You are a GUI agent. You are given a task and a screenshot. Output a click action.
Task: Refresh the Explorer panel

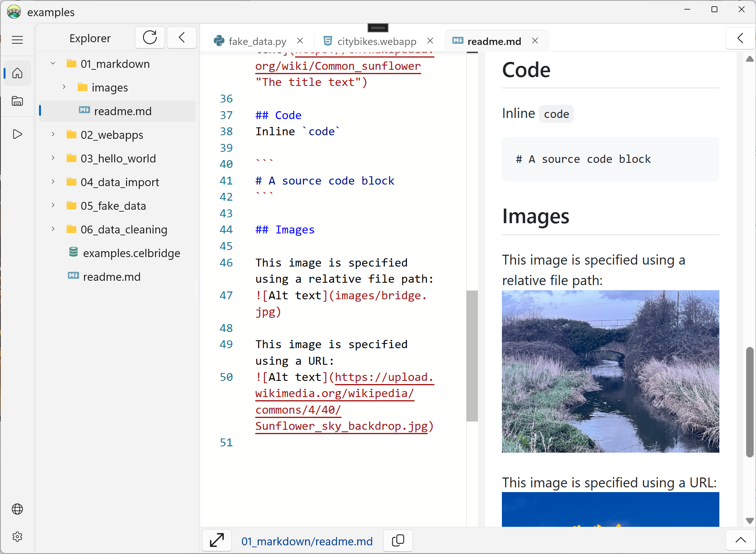click(x=150, y=38)
